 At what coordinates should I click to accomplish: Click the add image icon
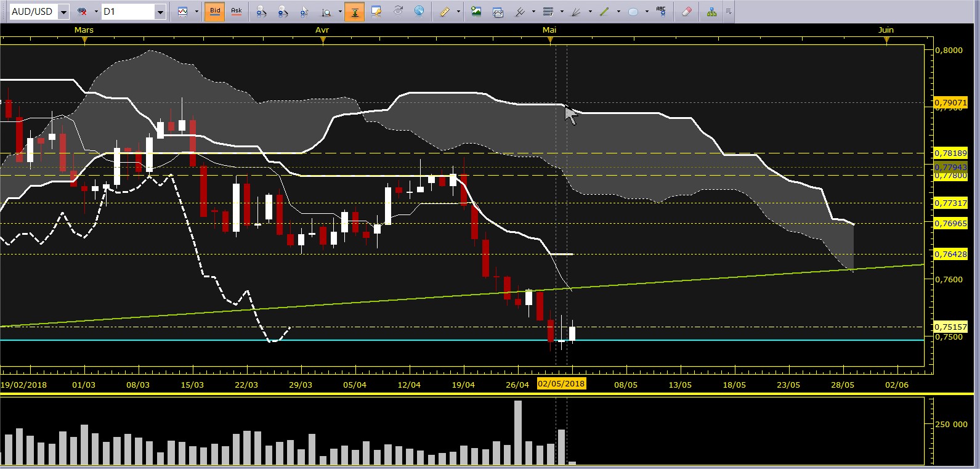click(476, 11)
